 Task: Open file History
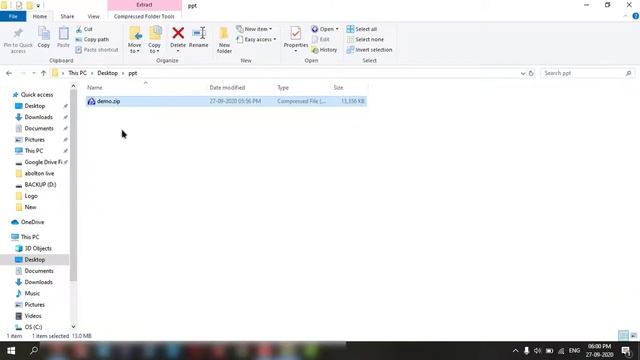(324, 50)
